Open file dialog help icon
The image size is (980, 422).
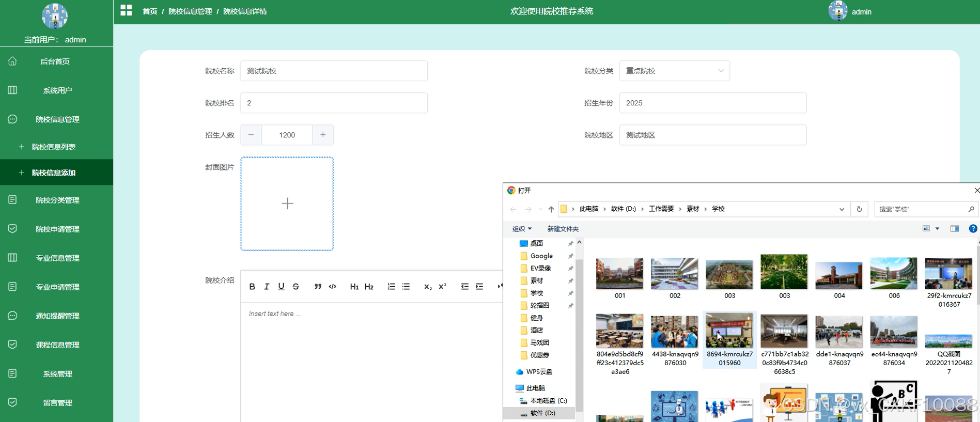[973, 229]
